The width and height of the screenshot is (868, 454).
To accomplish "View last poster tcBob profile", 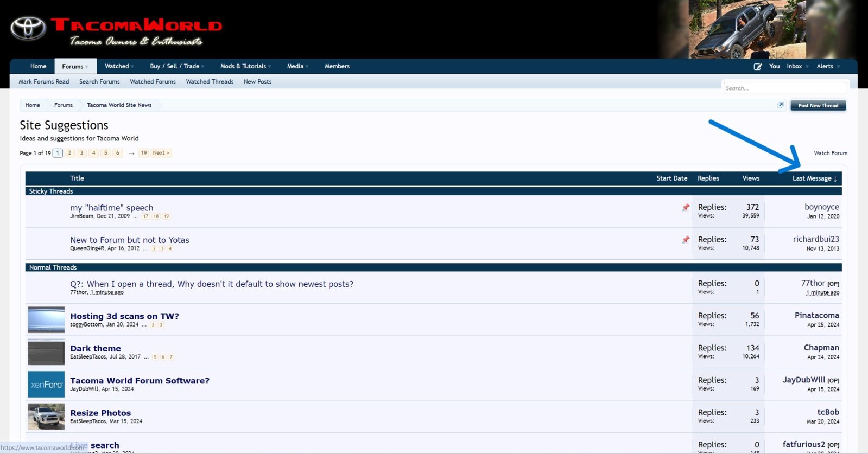I will (x=828, y=412).
